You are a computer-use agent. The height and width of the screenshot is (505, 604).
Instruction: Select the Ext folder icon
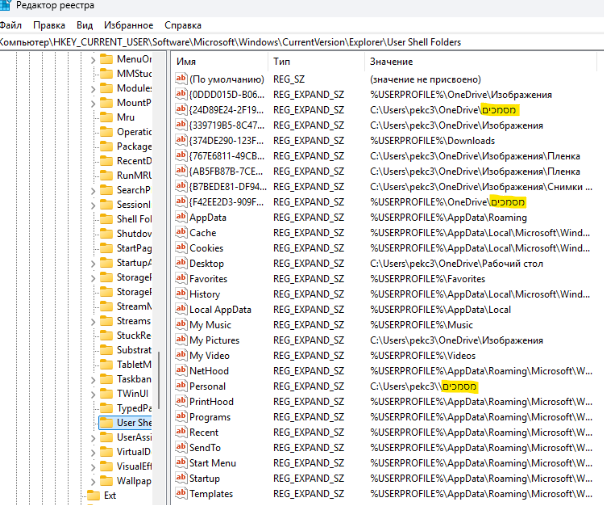tap(94, 495)
